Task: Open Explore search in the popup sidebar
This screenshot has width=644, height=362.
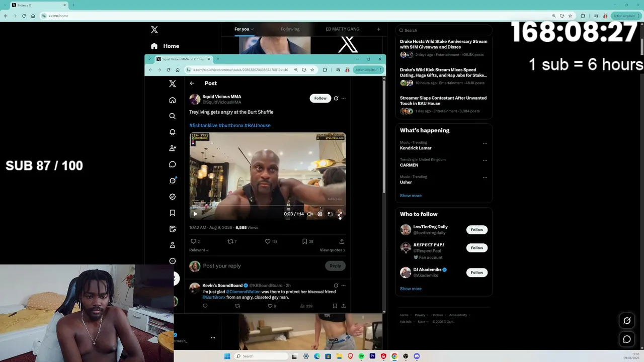Action: (x=173, y=116)
